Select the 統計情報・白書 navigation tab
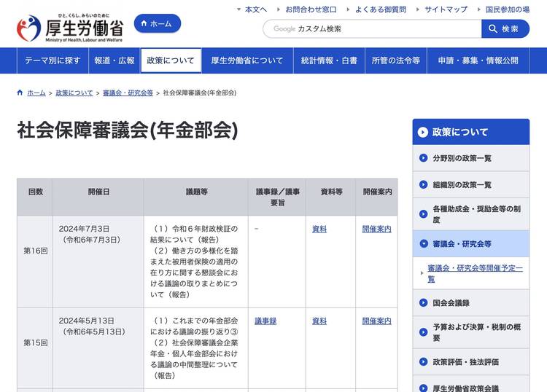 329,60
